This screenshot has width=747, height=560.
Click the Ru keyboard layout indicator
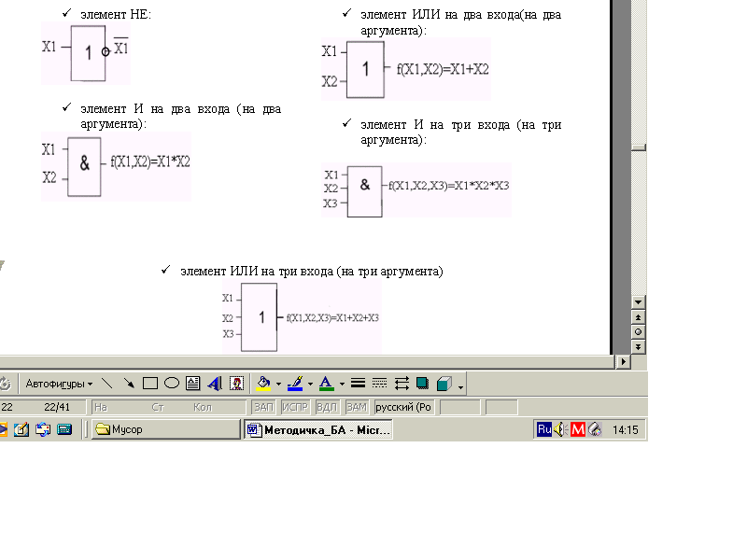pyautogui.click(x=544, y=429)
